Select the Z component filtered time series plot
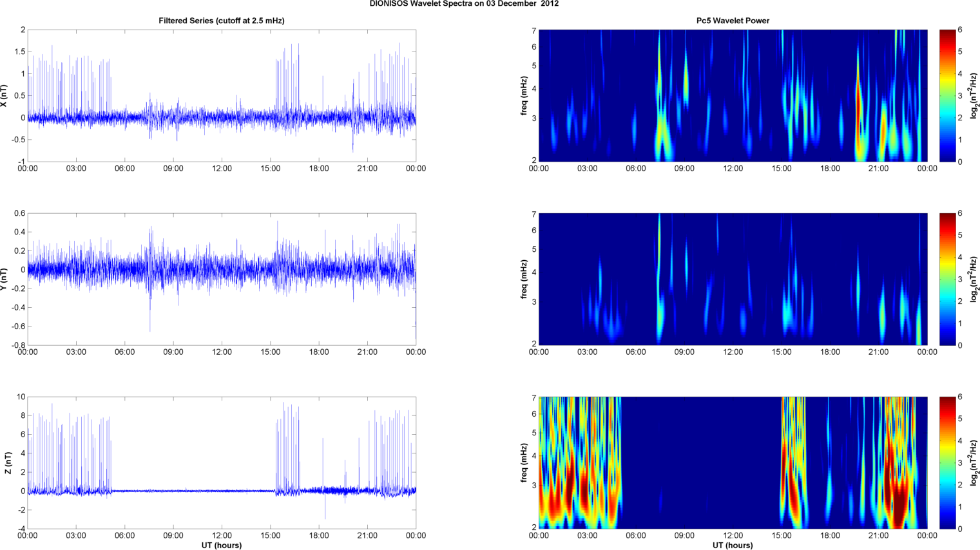980x550 pixels. pyautogui.click(x=222, y=462)
